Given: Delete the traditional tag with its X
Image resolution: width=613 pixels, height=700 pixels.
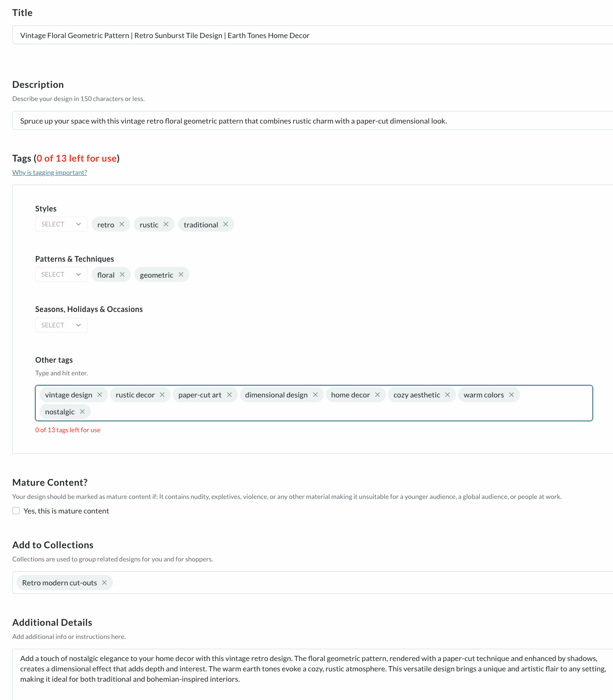Looking at the screenshot, I should point(226,224).
